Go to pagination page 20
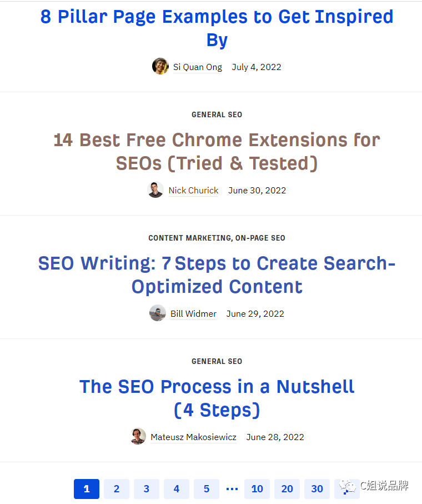This screenshot has height=504, width=422. point(287,489)
